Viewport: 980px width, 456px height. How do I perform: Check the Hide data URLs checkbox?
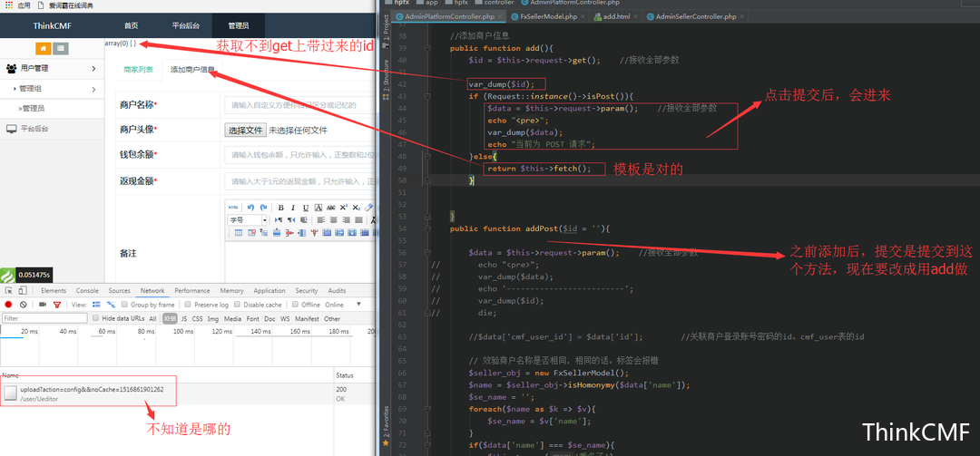95,318
